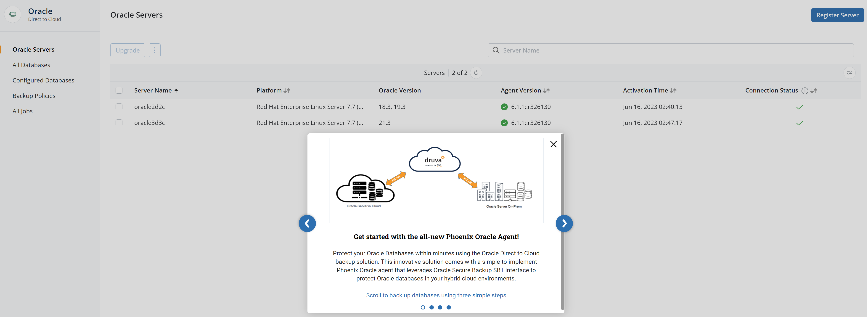Open the more actions kebab menu
The height and width of the screenshot is (317, 868).
[x=155, y=50]
